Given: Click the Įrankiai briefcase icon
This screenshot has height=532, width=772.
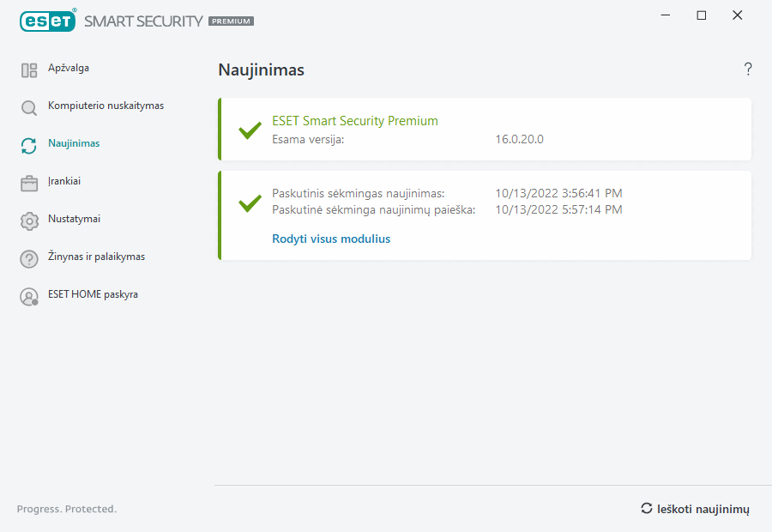Looking at the screenshot, I should point(29,183).
